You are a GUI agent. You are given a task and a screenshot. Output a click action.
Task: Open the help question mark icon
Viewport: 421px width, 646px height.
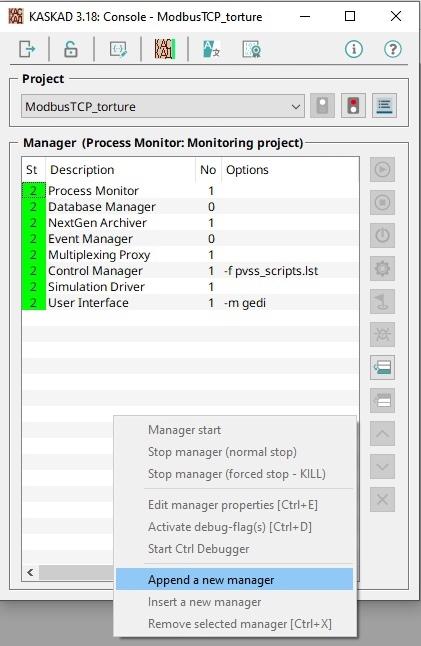tap(393, 49)
